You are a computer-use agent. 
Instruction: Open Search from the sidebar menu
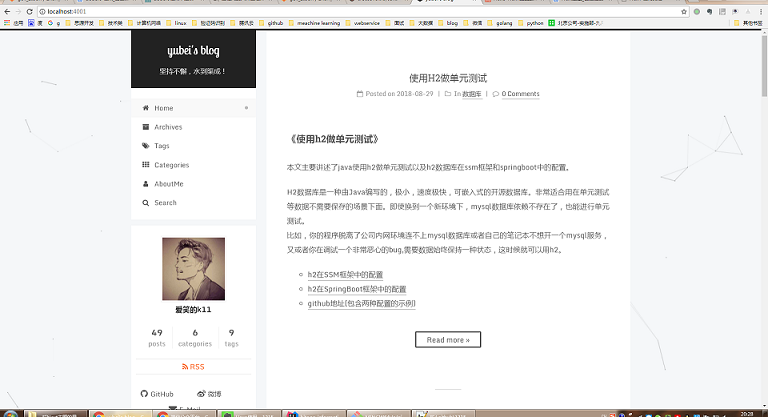pyautogui.click(x=193, y=202)
